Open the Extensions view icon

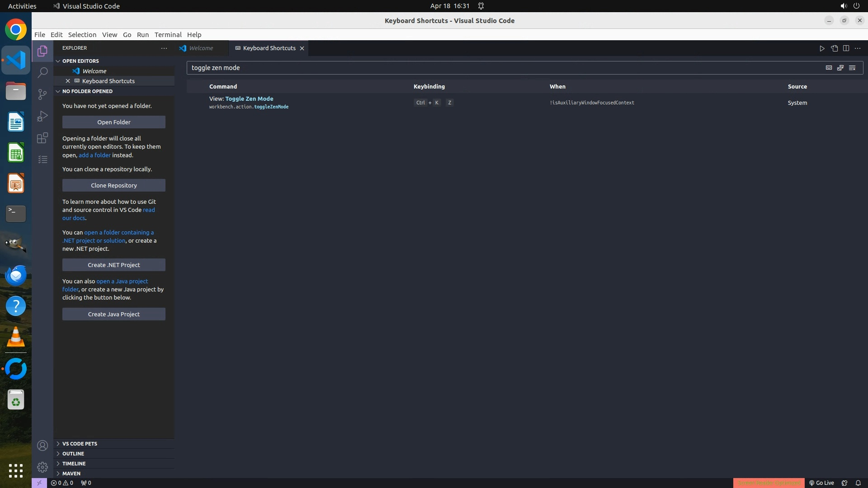(x=42, y=138)
